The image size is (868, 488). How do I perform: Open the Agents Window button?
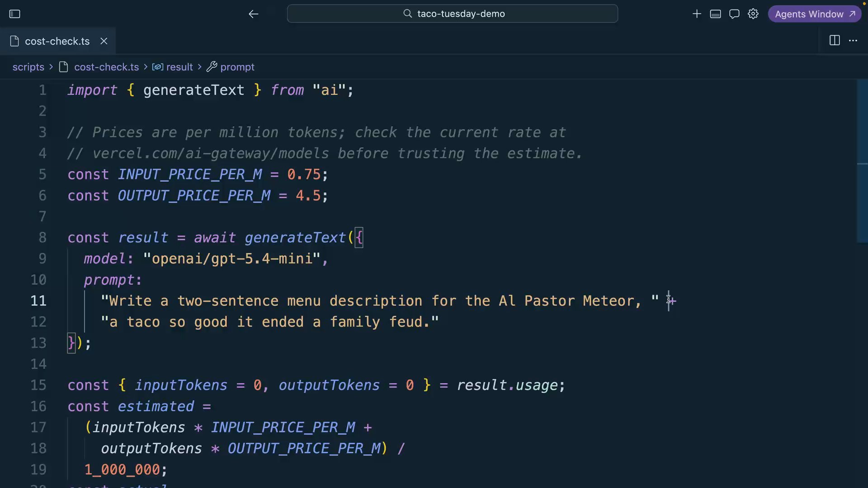click(x=815, y=14)
